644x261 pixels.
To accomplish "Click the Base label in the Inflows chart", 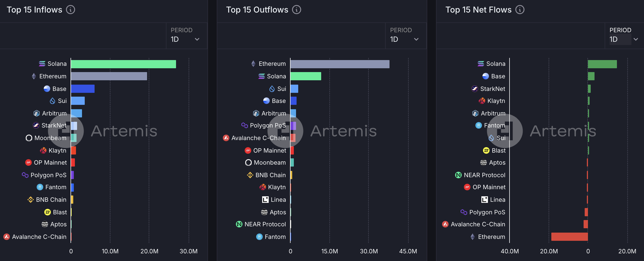I will [x=59, y=89].
